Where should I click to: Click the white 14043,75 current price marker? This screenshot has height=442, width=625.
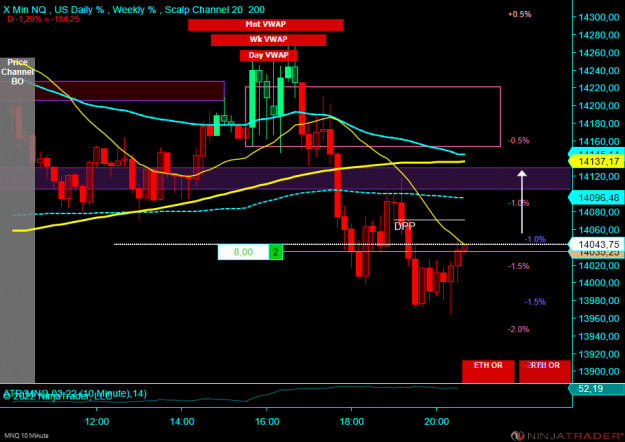pos(597,244)
